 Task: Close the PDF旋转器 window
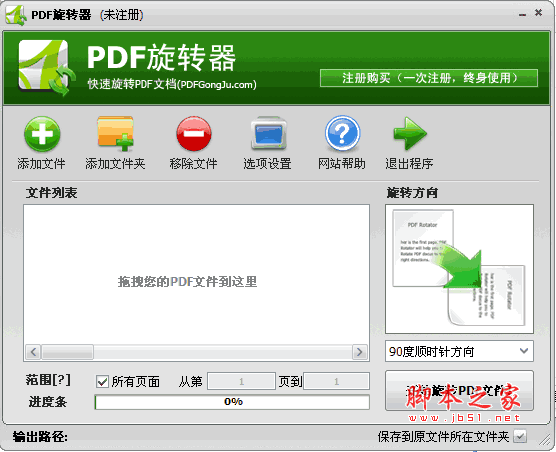tap(538, 13)
